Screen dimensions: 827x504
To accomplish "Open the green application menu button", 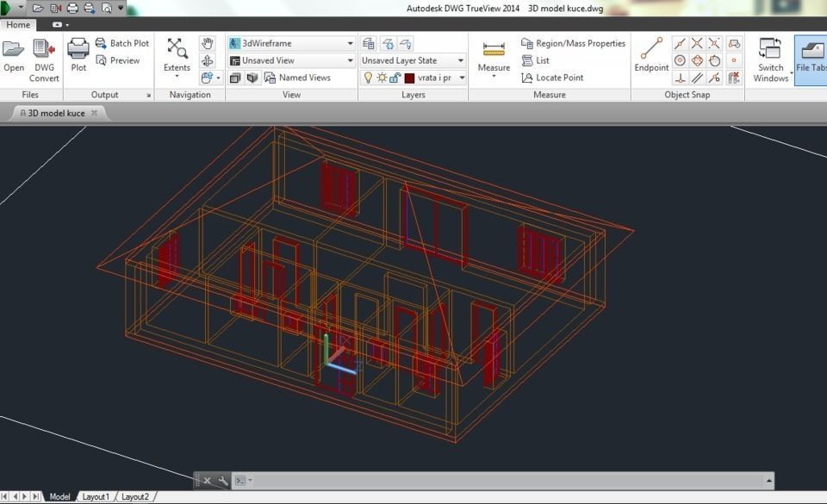I will coord(5,8).
